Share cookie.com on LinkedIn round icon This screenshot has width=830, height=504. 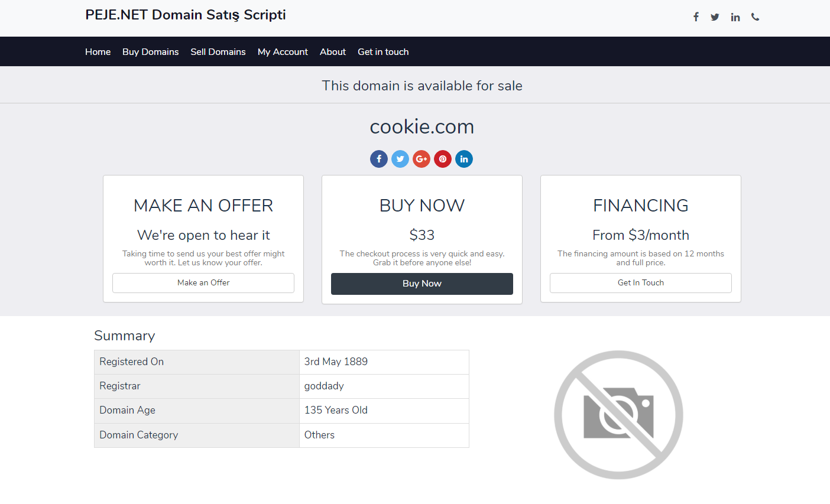tap(464, 159)
